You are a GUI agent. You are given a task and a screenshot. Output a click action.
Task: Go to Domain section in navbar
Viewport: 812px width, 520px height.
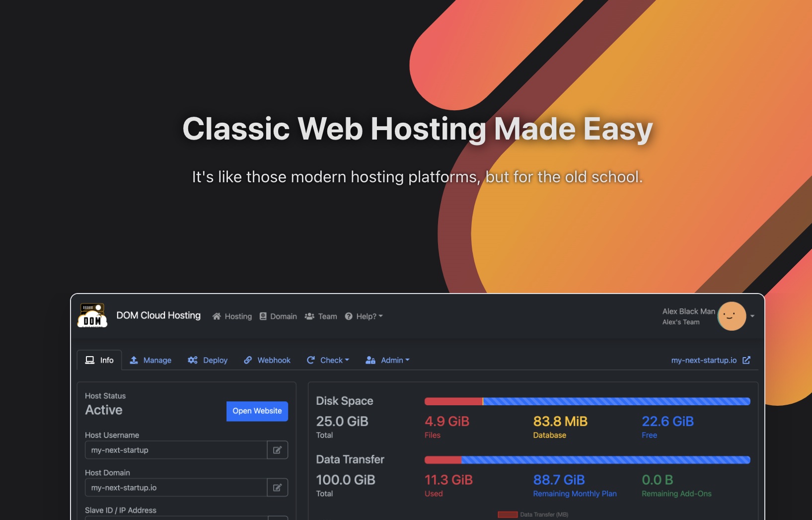[278, 316]
